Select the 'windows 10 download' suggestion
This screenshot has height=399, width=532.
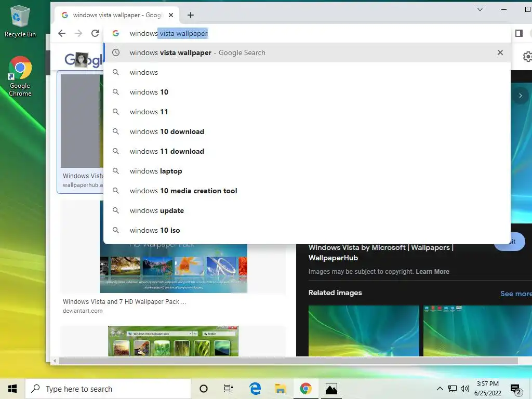(307, 131)
